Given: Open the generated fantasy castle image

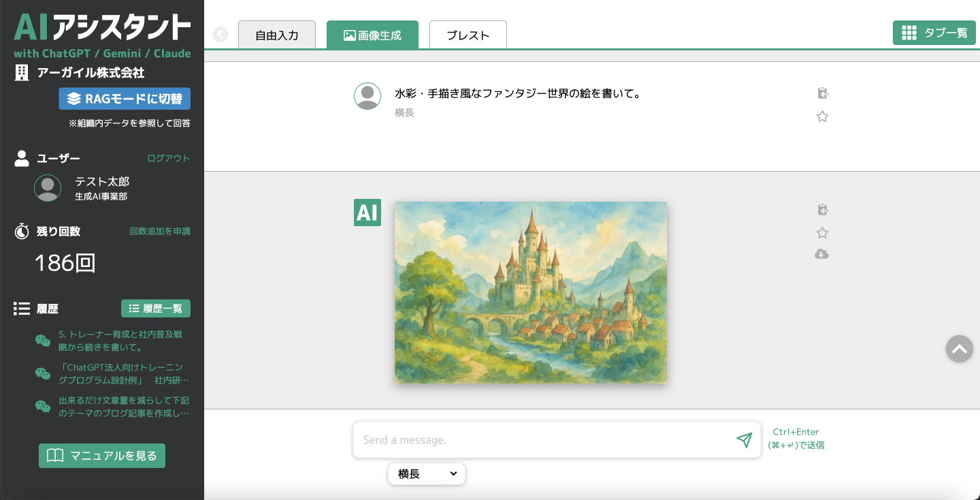Looking at the screenshot, I should (x=531, y=292).
